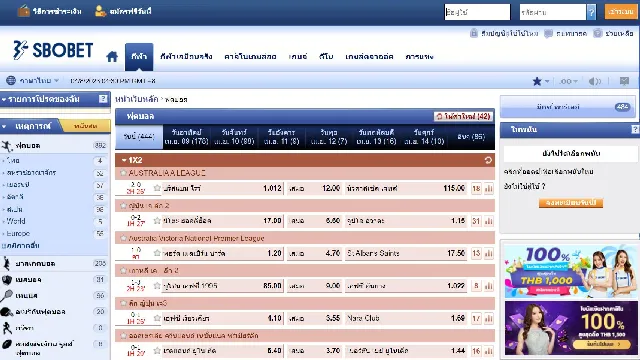Click the help icon in favorites list header
This screenshot has height=360, width=640.
[103, 99]
